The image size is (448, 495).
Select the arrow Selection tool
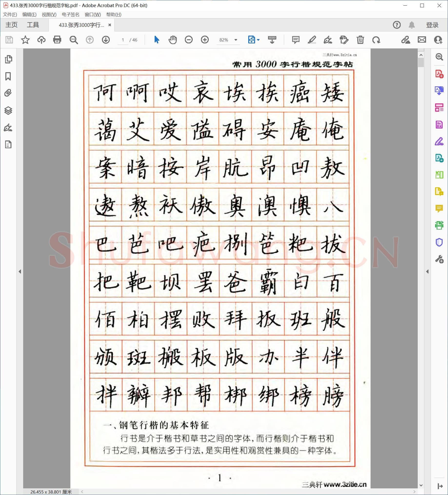[157, 40]
